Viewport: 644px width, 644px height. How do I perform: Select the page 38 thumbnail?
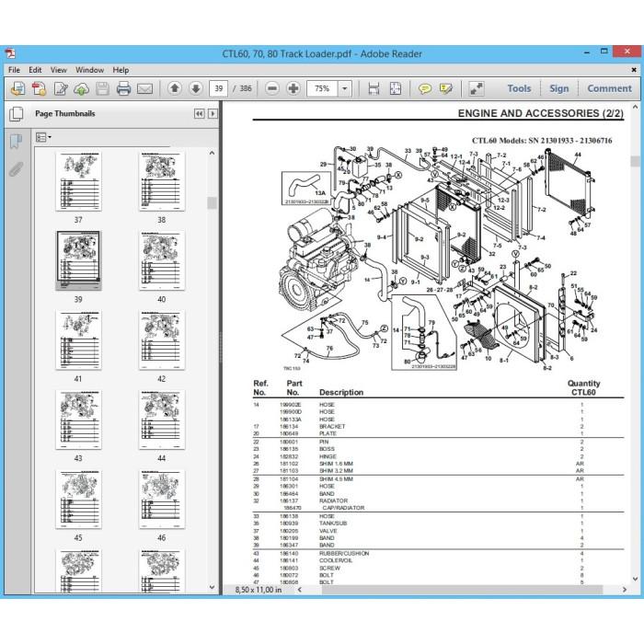(162, 181)
